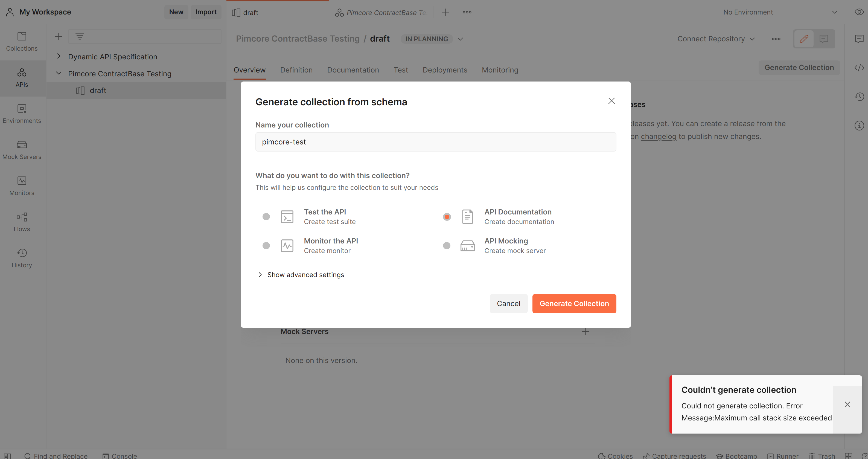Switch to the Deployments tab

point(445,70)
